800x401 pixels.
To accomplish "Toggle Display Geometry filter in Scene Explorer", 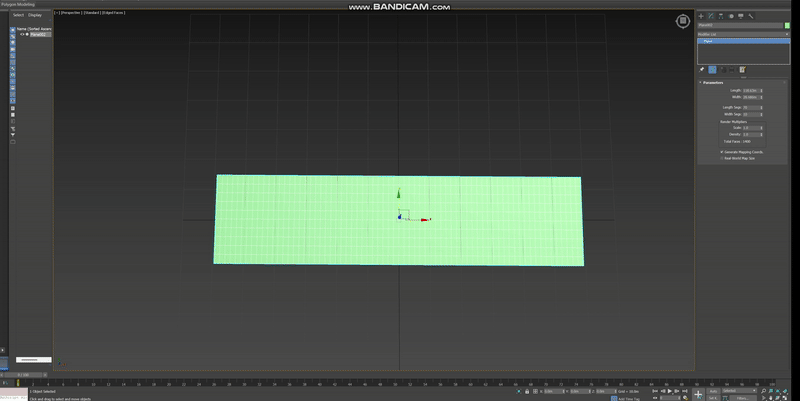I will click(13, 30).
